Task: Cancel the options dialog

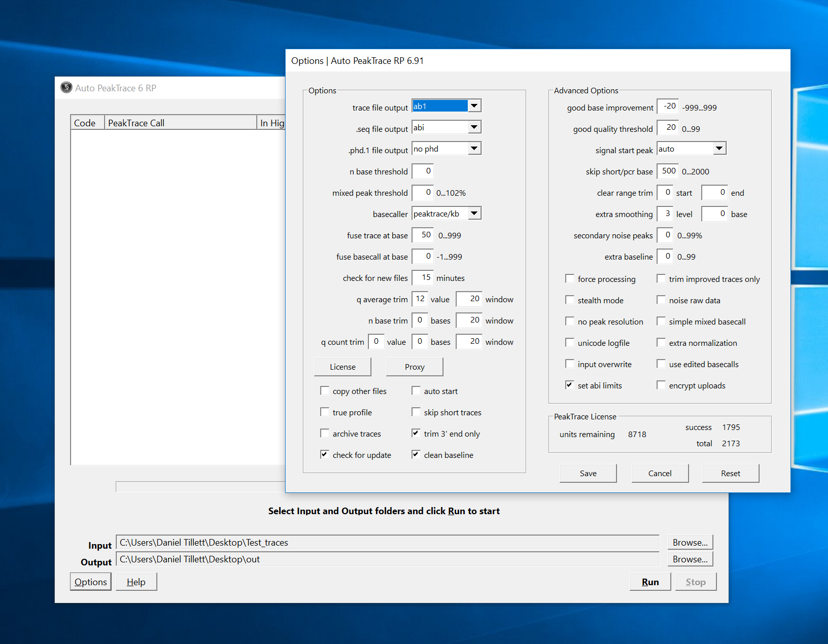Action: [660, 473]
